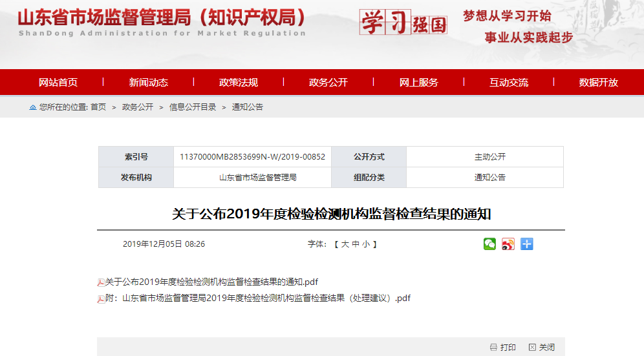Click the close icon next to 关闭

(532, 348)
